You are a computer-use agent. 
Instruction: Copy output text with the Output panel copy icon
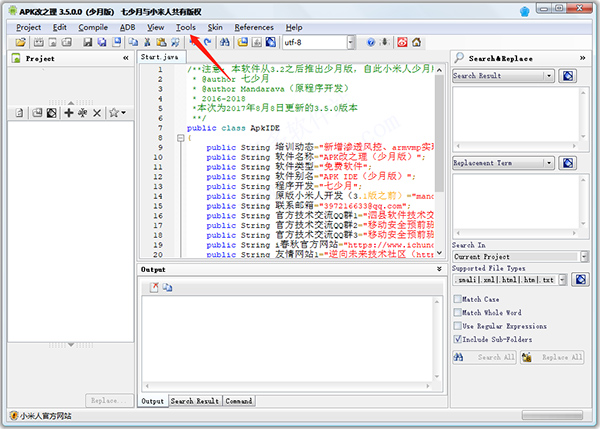[167, 287]
